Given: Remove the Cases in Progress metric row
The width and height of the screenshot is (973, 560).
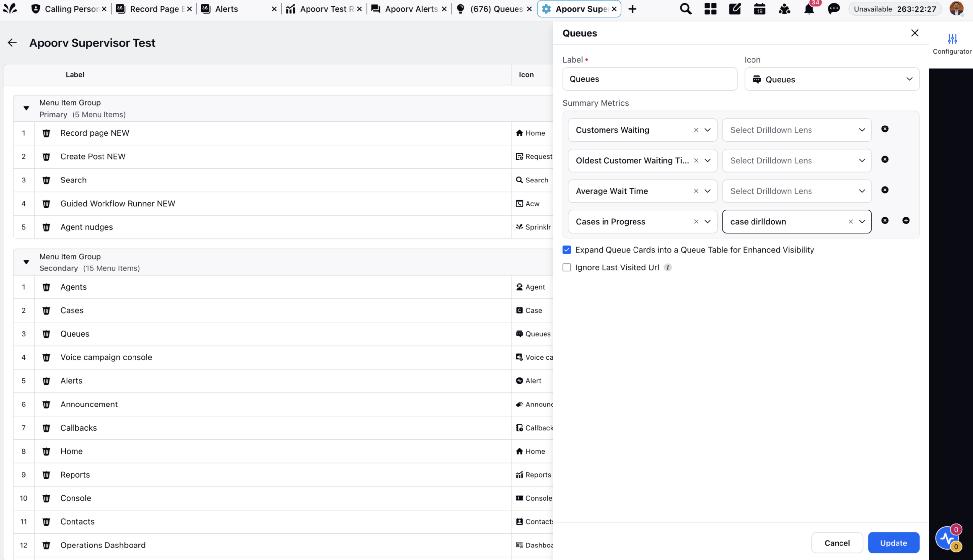Looking at the screenshot, I should [885, 220].
